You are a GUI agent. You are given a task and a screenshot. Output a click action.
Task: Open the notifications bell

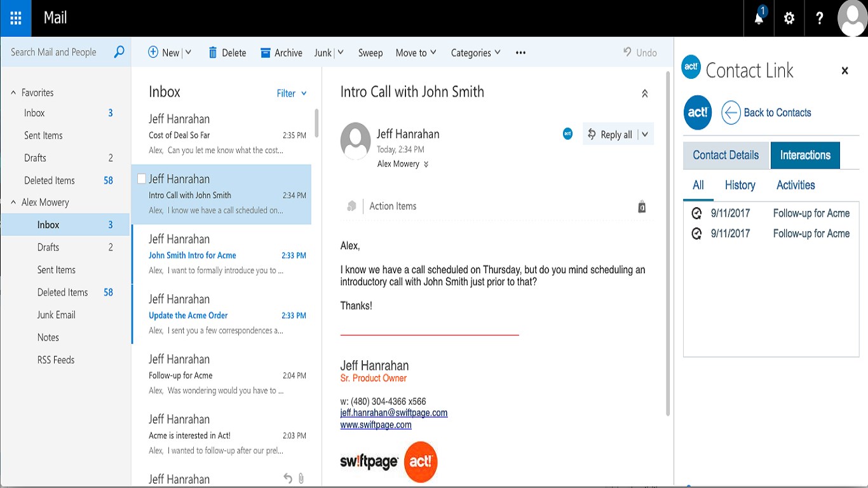click(759, 18)
